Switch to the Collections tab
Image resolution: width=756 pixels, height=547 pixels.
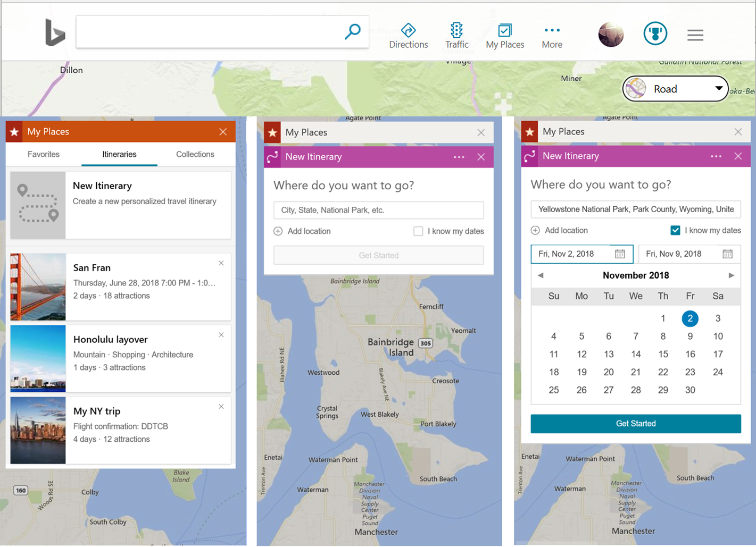tap(195, 154)
